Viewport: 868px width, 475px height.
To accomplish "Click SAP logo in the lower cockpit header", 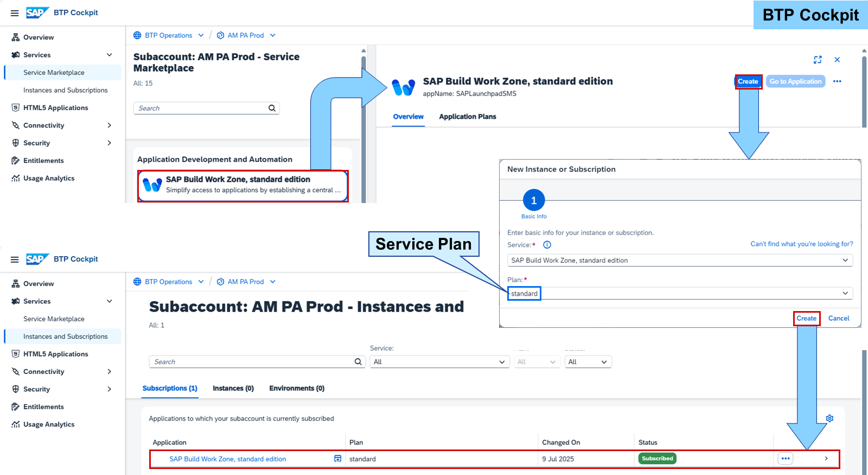I will point(37,259).
